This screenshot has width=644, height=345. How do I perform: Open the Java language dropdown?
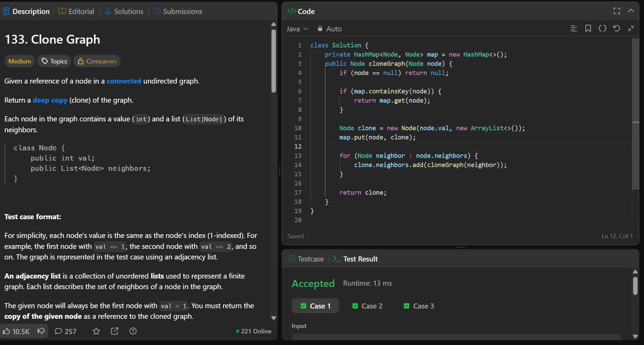point(297,28)
